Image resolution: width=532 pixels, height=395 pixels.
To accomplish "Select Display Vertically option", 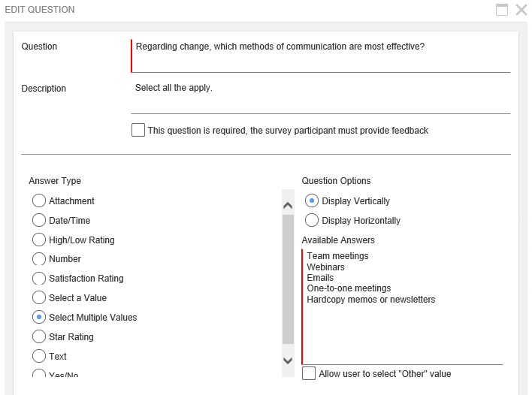I will [x=312, y=201].
